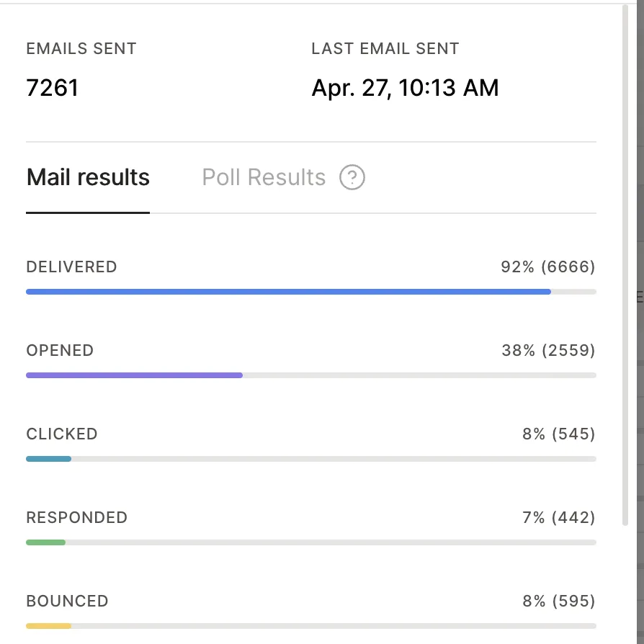Open the Poll Results help icon
The height and width of the screenshot is (644, 644).
point(352,177)
